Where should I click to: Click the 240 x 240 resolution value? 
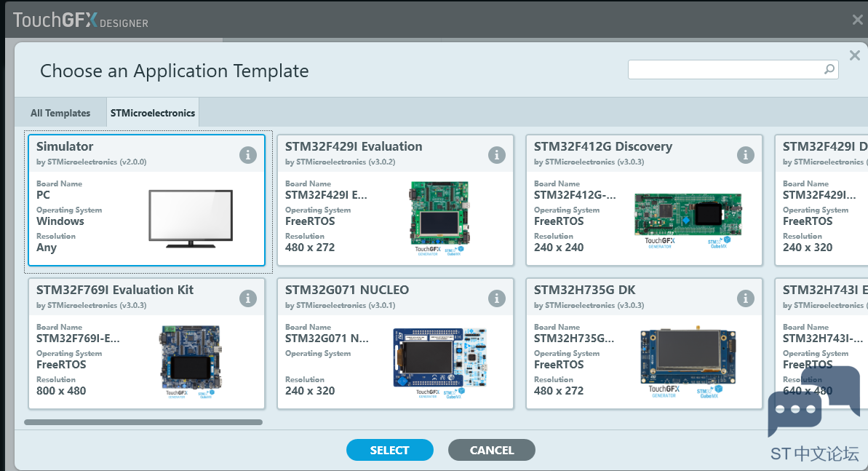tap(559, 247)
